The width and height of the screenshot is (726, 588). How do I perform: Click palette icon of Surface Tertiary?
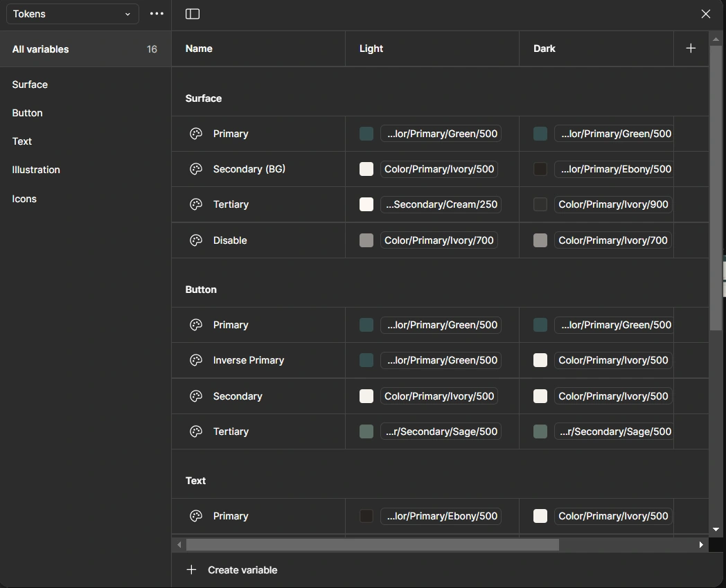pyautogui.click(x=196, y=204)
